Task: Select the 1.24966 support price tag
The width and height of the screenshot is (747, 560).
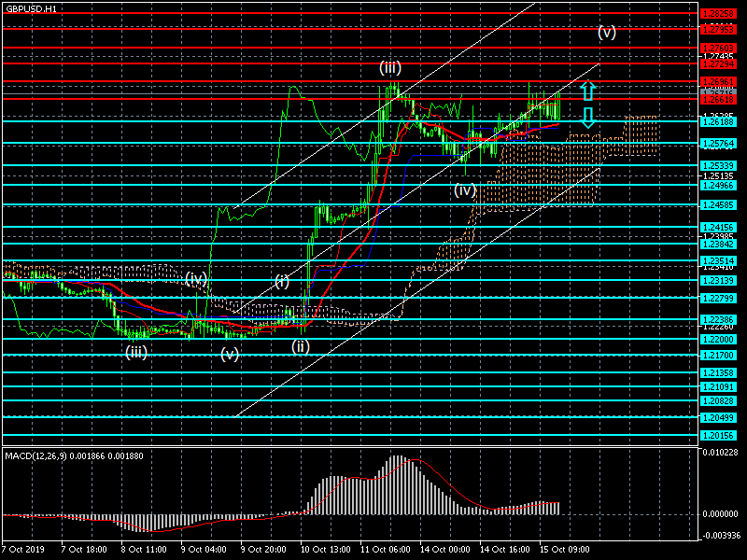Action: click(718, 185)
